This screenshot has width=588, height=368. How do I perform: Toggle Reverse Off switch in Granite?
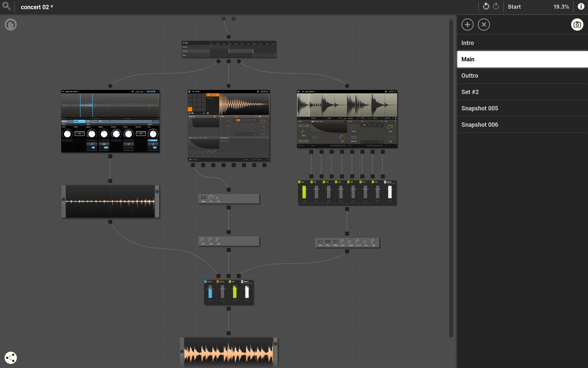pos(141,133)
